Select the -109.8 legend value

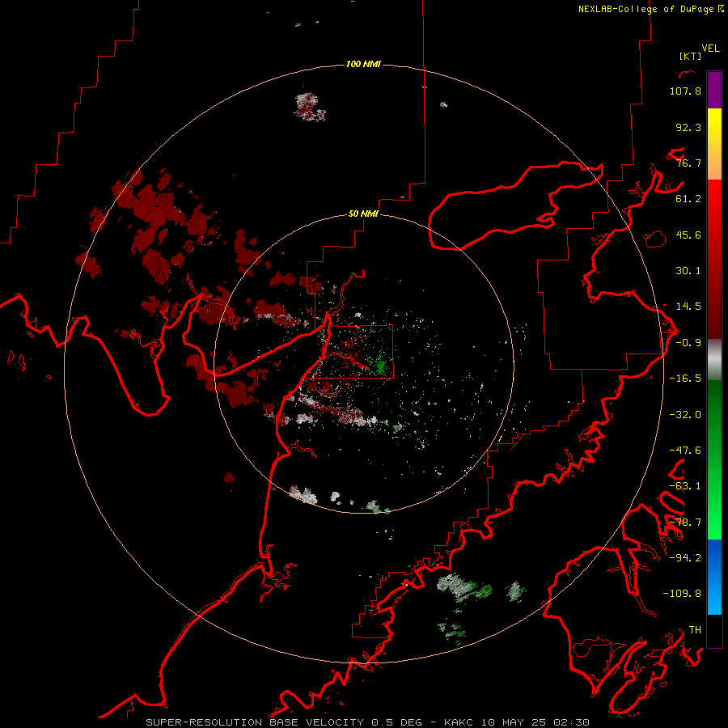682,594
